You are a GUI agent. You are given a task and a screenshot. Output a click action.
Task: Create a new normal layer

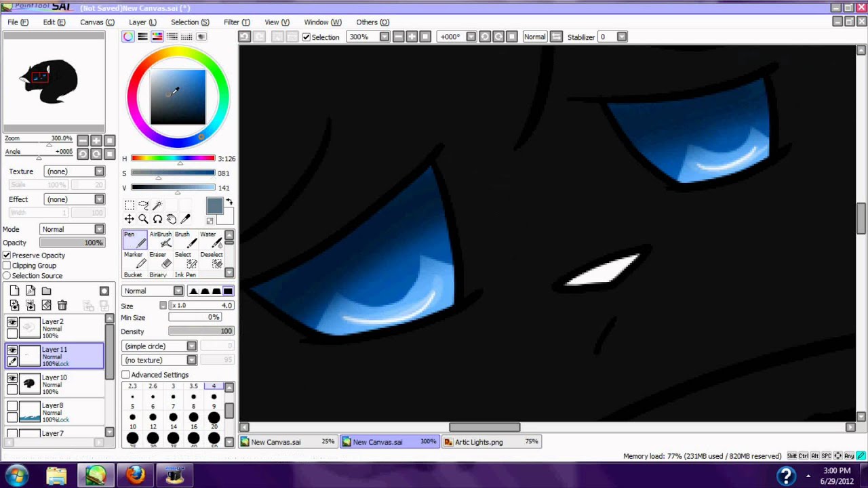(x=15, y=291)
